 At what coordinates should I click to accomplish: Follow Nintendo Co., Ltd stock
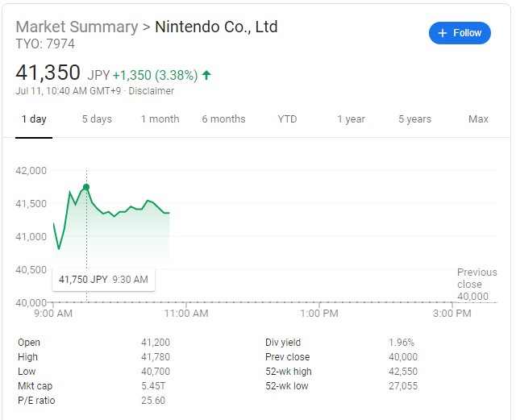pos(460,33)
